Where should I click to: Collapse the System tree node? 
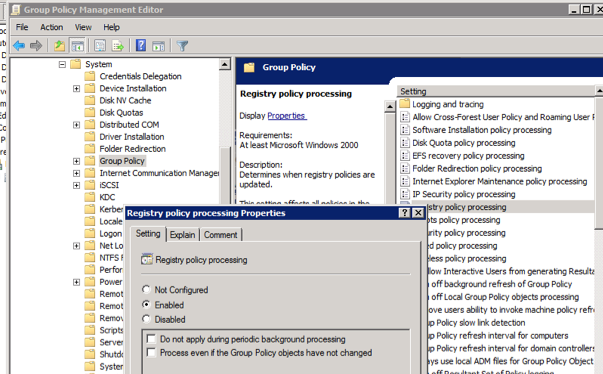tap(62, 64)
